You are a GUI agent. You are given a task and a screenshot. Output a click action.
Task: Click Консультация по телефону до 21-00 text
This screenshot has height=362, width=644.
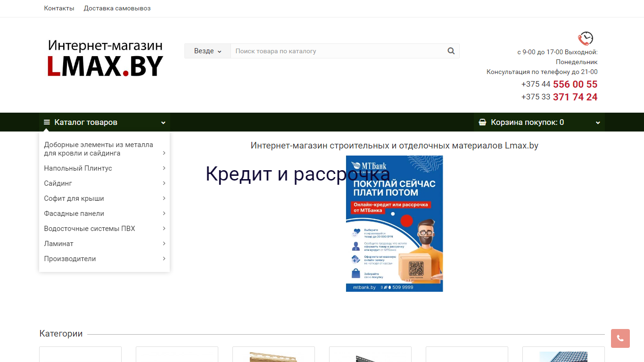coord(542,72)
